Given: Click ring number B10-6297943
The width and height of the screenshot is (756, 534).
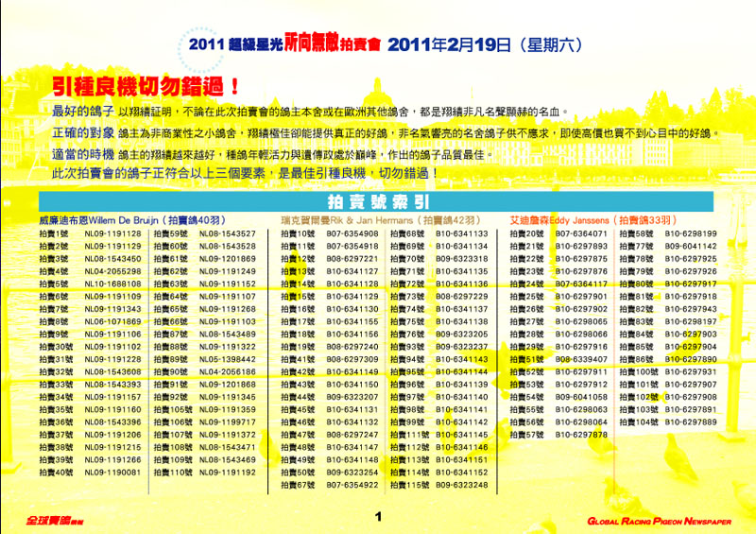Looking at the screenshot, I should pyautogui.click(x=691, y=309).
